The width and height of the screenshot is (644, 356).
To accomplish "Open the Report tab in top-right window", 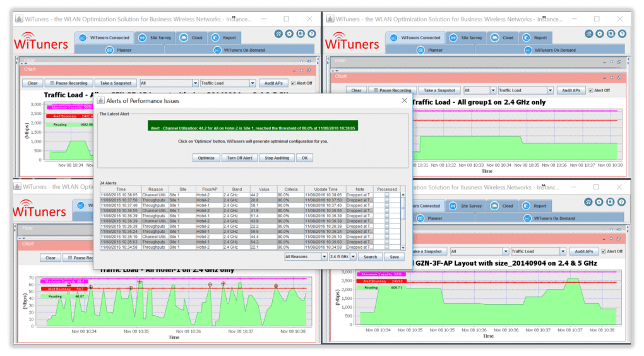I will pos(535,37).
